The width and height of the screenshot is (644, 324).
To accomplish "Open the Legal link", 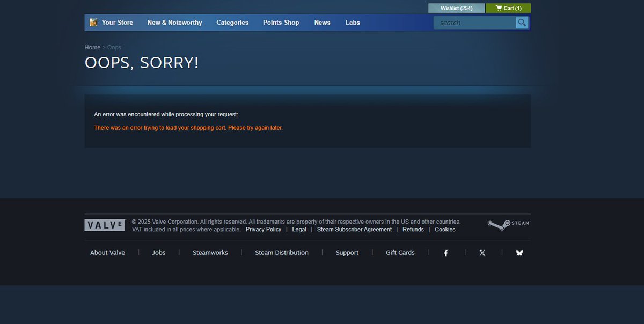I will [299, 229].
